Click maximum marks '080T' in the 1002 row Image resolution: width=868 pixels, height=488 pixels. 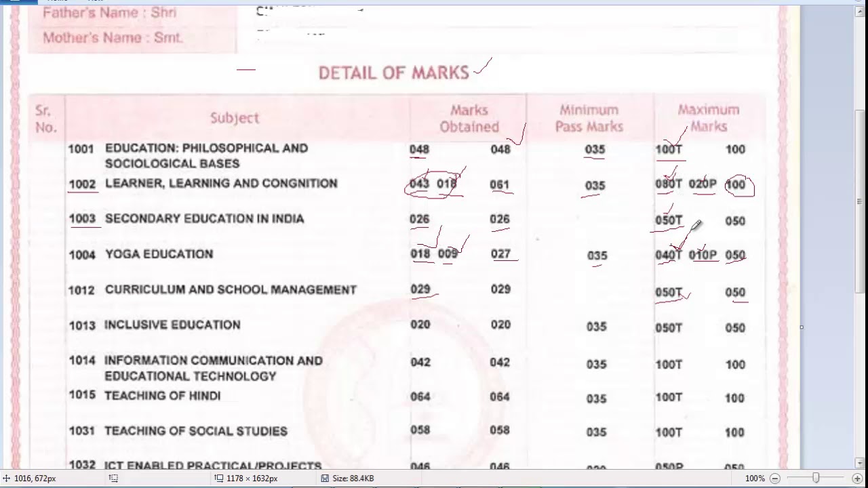click(669, 184)
